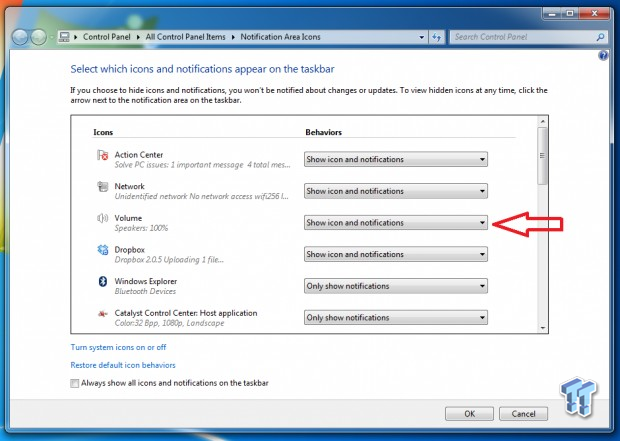The height and width of the screenshot is (441, 620).
Task: Go to All Control Panel Items breadcrumb
Action: pos(185,37)
